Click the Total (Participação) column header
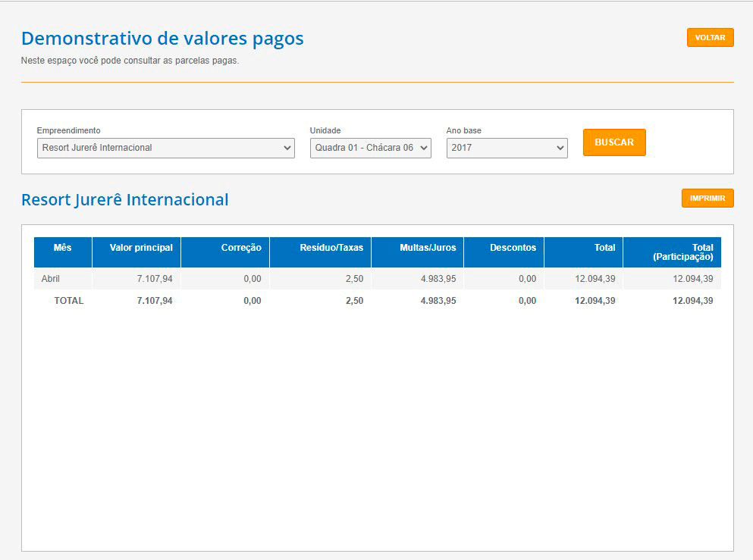The image size is (753, 560). tap(682, 252)
